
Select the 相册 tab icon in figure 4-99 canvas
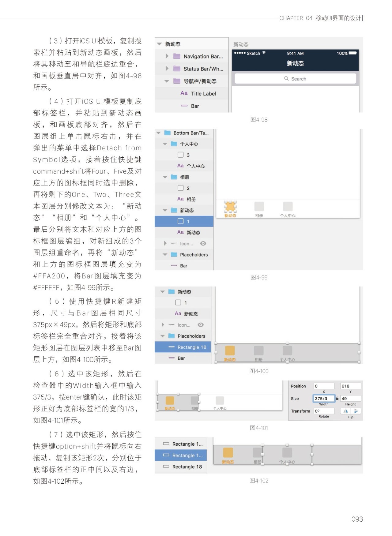pyautogui.click(x=259, y=206)
